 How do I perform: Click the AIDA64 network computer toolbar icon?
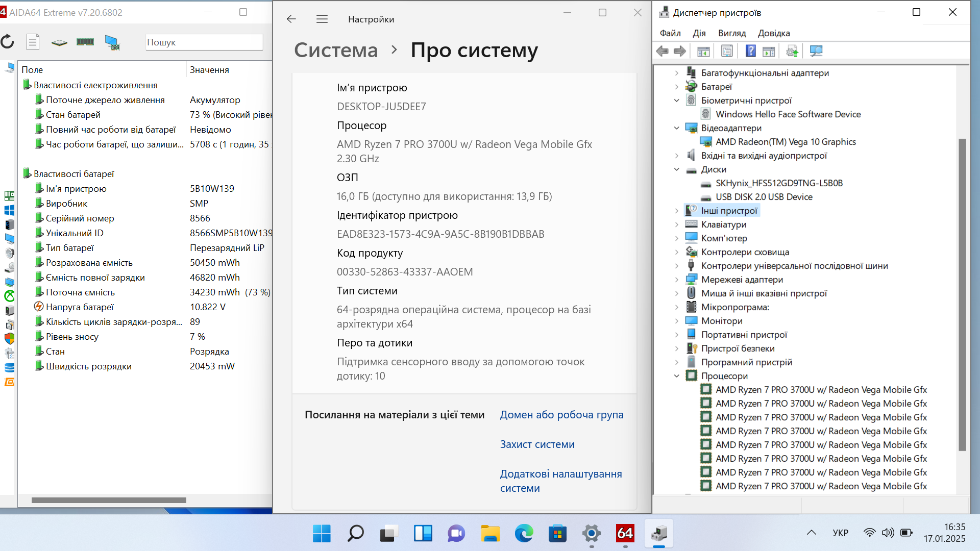(x=112, y=42)
